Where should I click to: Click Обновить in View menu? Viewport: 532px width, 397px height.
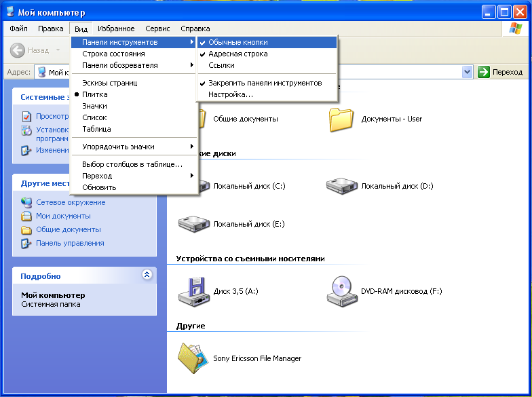(x=134, y=187)
